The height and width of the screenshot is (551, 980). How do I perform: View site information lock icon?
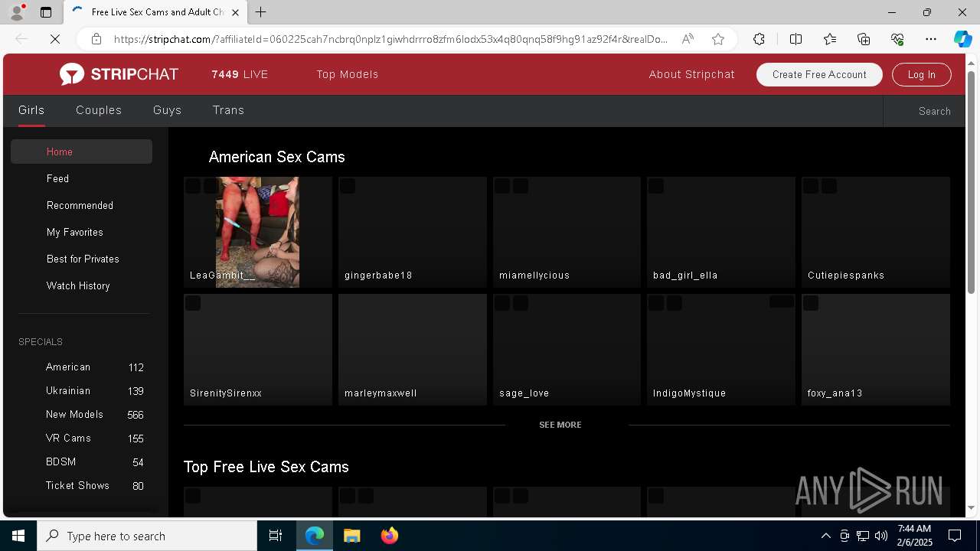coord(96,39)
